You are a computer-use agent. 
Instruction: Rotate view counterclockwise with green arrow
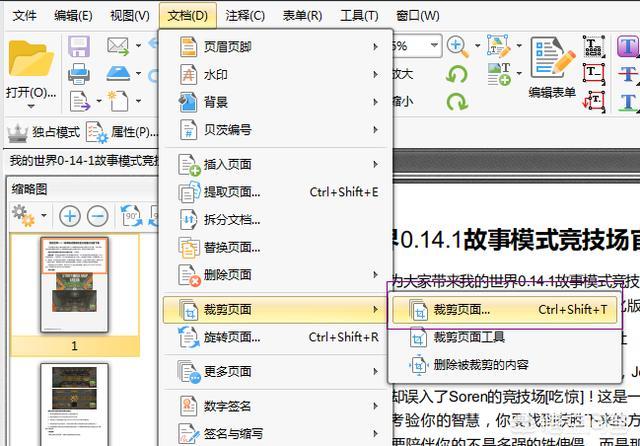457,74
